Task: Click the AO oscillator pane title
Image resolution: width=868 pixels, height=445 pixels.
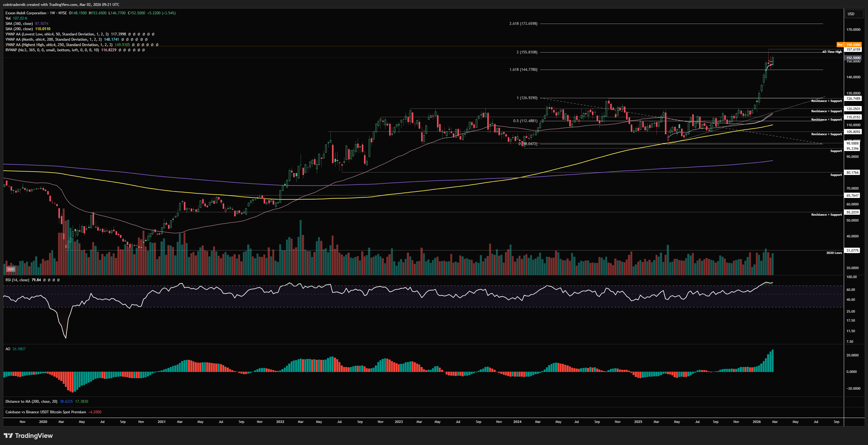Action: [8, 349]
